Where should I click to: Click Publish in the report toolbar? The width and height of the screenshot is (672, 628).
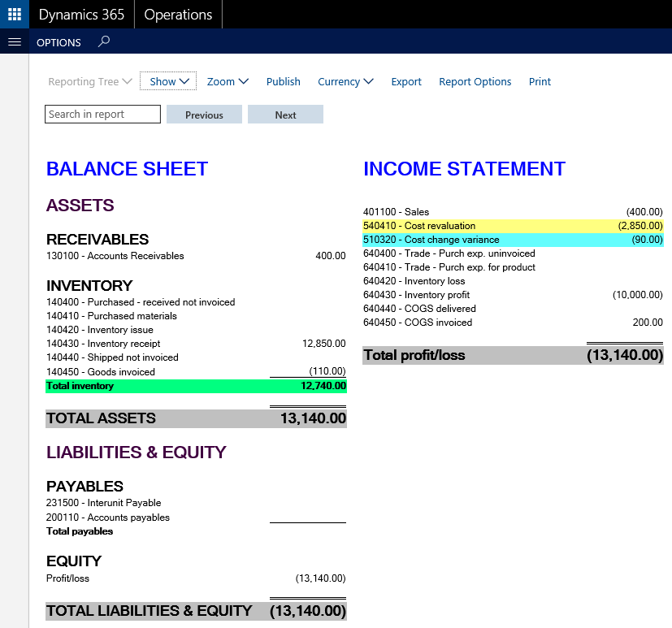click(284, 81)
